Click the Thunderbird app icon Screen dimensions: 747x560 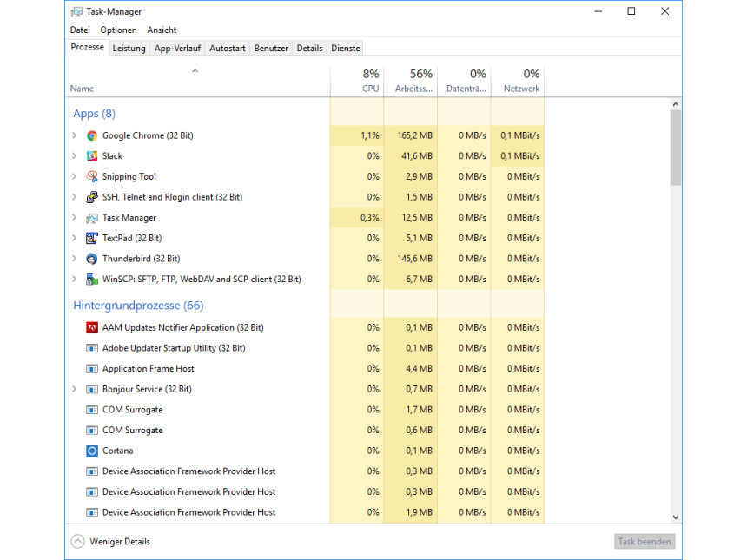coord(92,259)
